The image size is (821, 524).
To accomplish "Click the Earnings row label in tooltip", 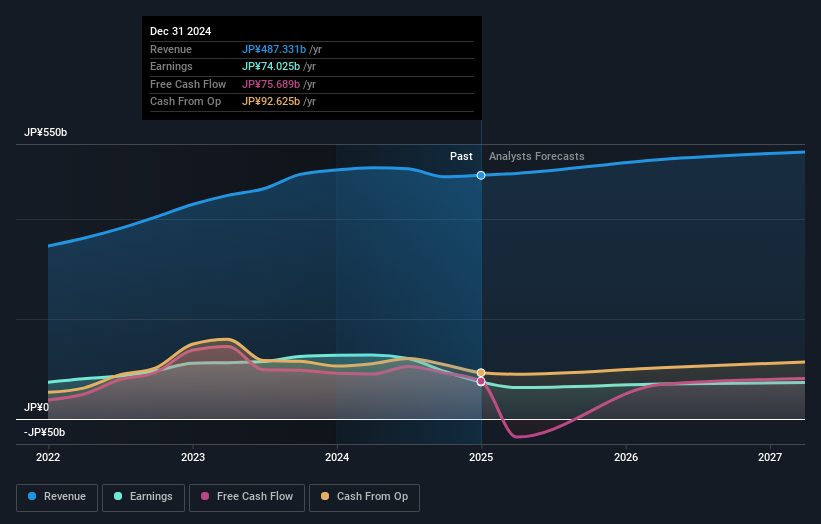I will click(x=171, y=66).
